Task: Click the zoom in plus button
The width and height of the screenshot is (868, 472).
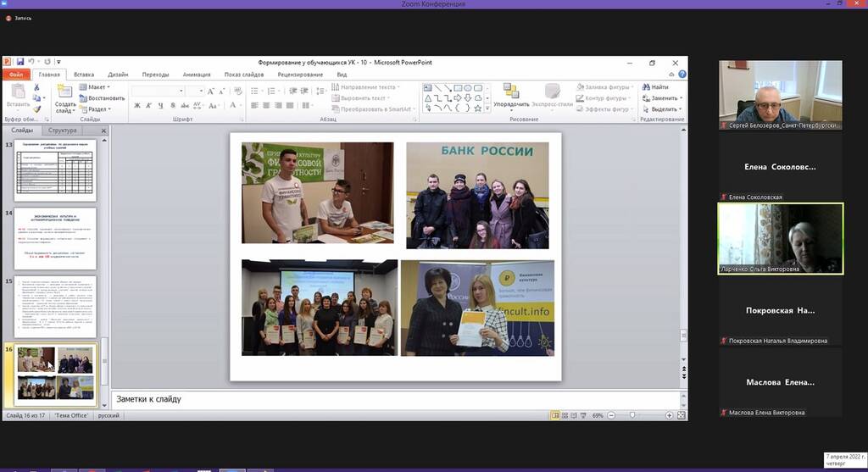Action: (670, 415)
